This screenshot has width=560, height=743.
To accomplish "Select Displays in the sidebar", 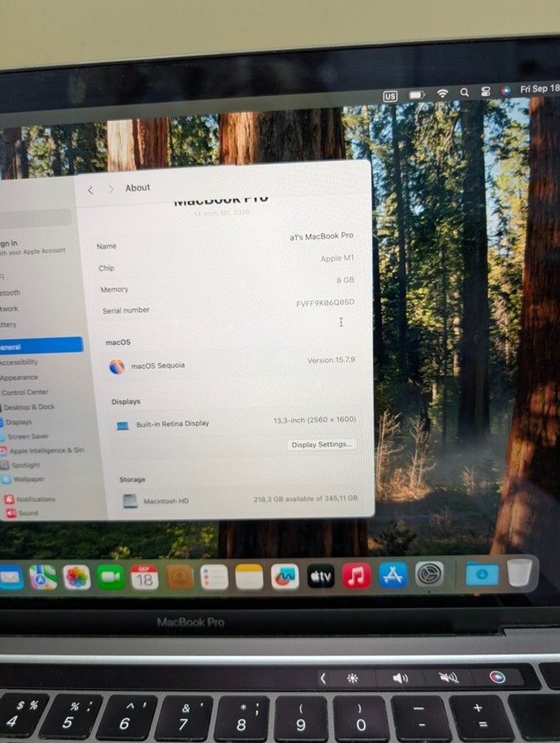I will [x=19, y=421].
